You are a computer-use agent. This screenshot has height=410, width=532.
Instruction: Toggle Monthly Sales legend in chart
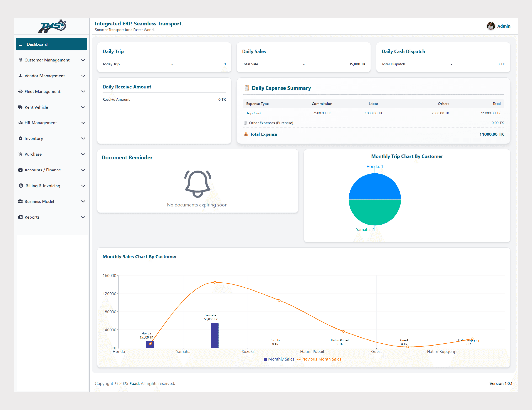(x=279, y=359)
